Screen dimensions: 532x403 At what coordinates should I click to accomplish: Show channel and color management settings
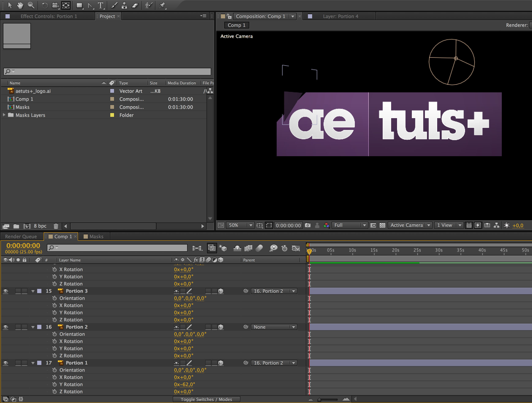point(326,225)
